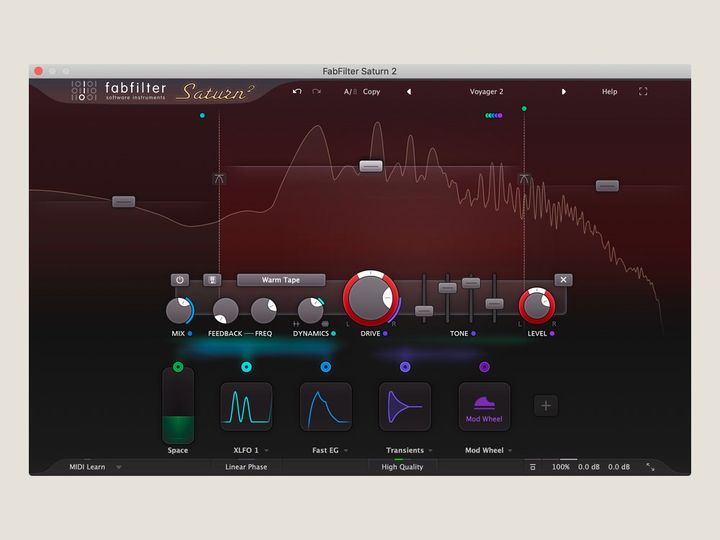The width and height of the screenshot is (720, 540).
Task: Open the MIDI Learn dropdown arrow
Action: [118, 467]
